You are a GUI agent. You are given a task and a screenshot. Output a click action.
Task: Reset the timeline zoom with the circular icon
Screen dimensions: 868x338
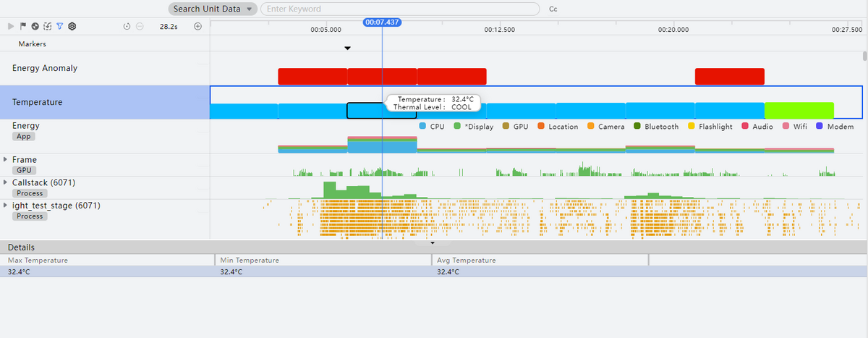(127, 27)
